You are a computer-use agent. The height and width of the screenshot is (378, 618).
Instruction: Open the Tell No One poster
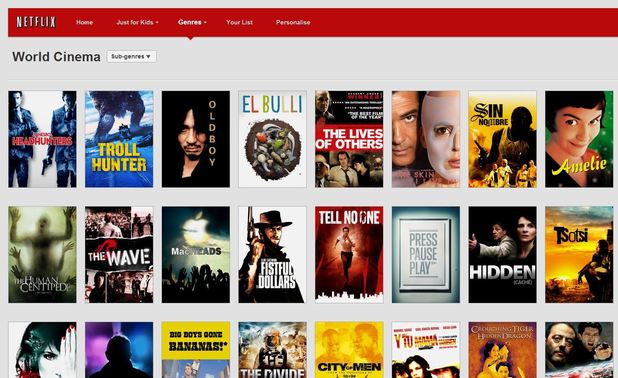pos(349,255)
